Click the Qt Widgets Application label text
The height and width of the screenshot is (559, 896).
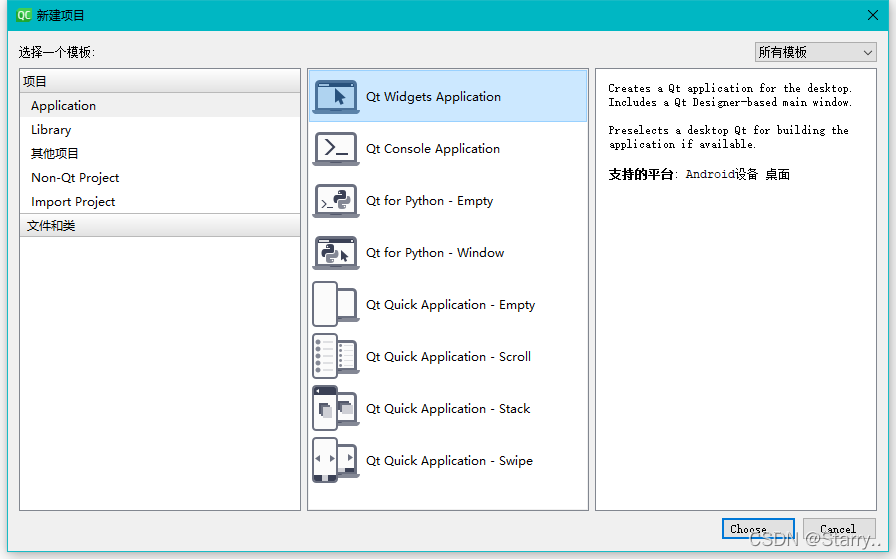[433, 97]
